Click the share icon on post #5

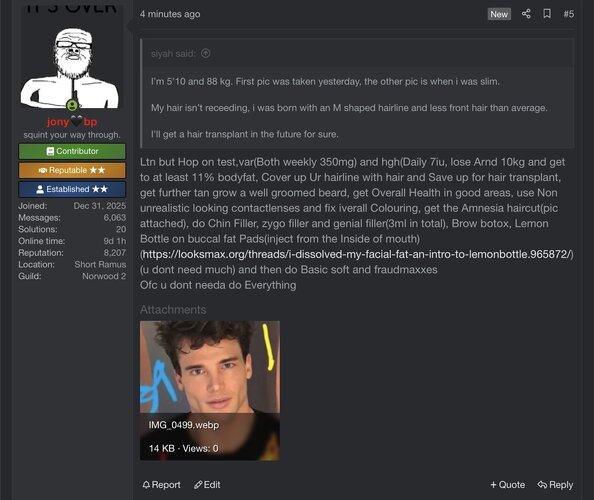(526, 14)
